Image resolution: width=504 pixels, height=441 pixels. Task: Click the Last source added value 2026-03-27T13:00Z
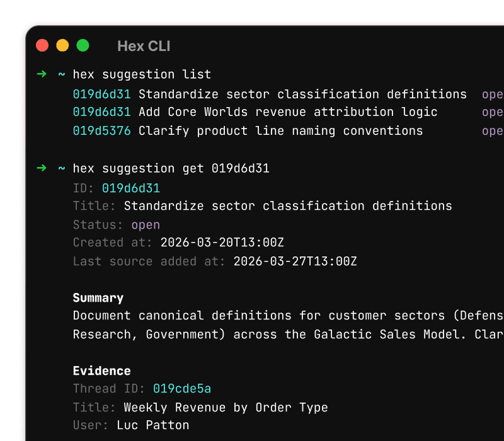pyautogui.click(x=295, y=261)
